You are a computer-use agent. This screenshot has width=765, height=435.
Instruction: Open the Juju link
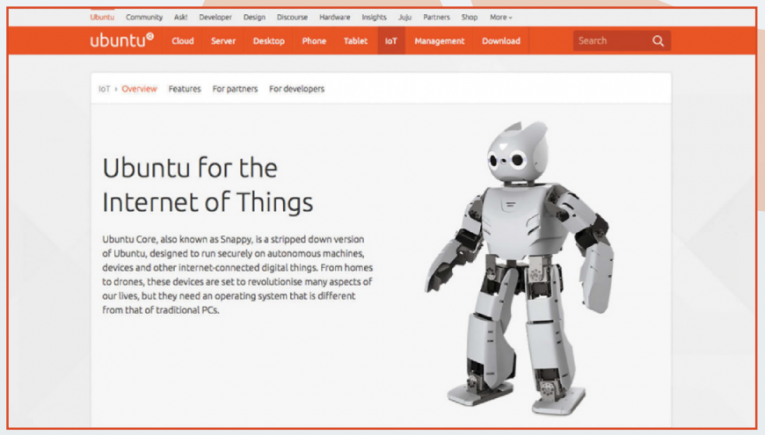405,17
